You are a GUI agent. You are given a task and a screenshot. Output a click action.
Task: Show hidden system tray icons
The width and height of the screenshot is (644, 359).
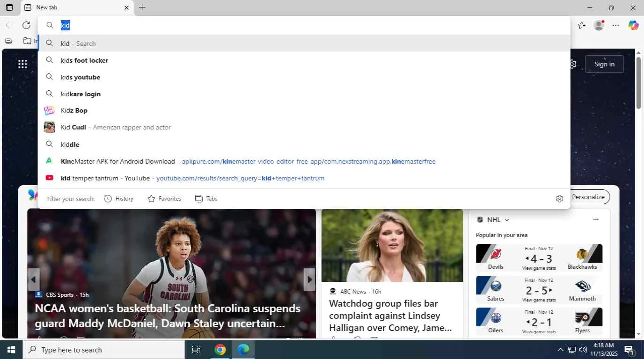pyautogui.click(x=560, y=350)
